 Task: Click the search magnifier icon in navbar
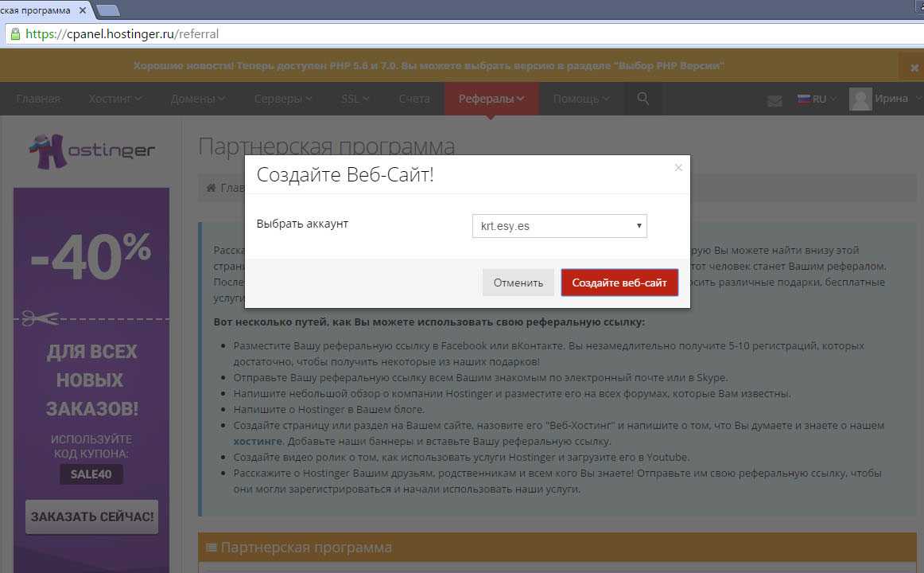[x=643, y=99]
